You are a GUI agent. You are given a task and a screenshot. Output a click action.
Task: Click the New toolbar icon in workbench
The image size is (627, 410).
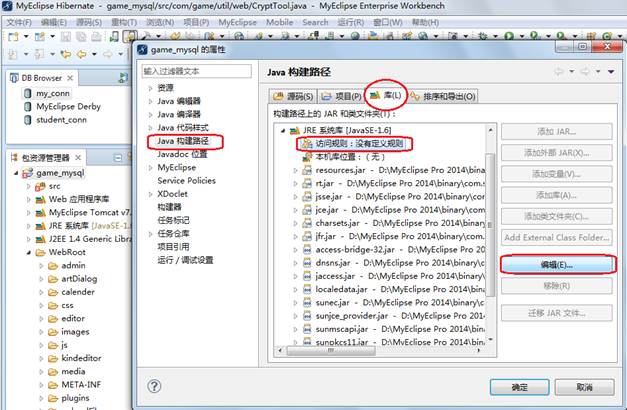pos(13,37)
